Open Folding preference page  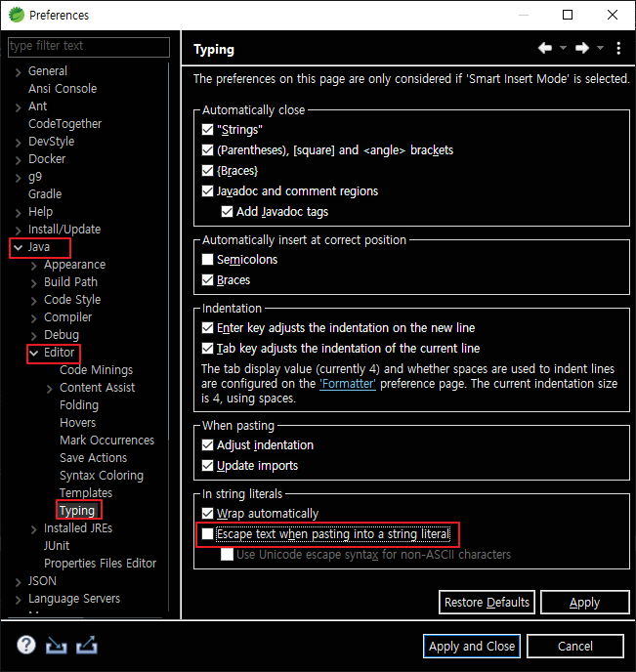click(x=79, y=405)
